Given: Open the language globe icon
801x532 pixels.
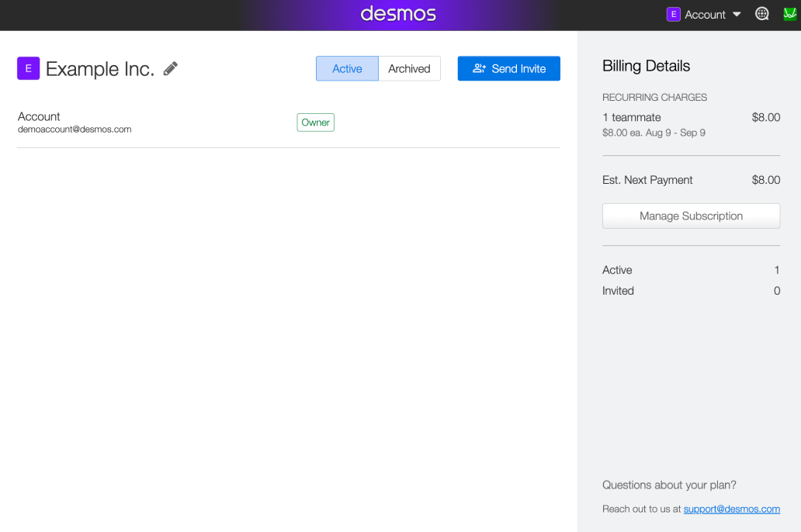Looking at the screenshot, I should point(761,14).
